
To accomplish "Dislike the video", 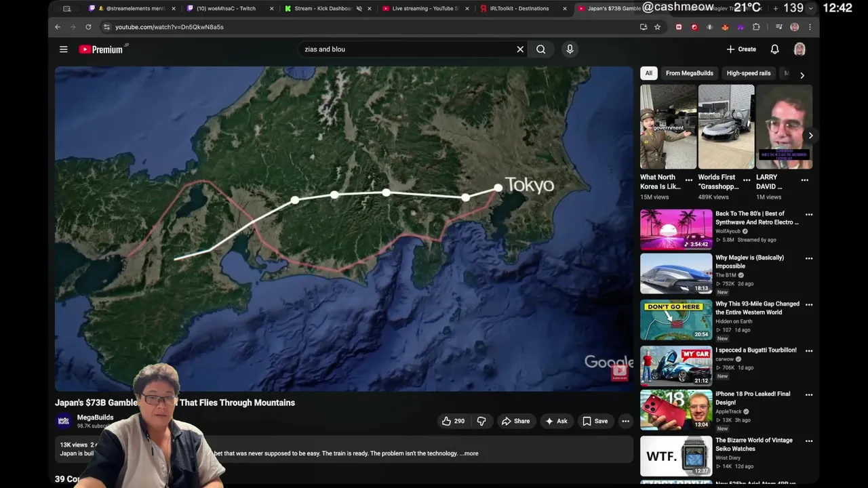I will 481,421.
